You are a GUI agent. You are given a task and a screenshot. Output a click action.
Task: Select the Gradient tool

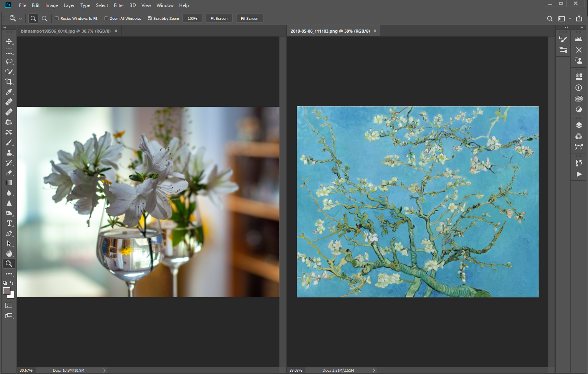[9, 183]
